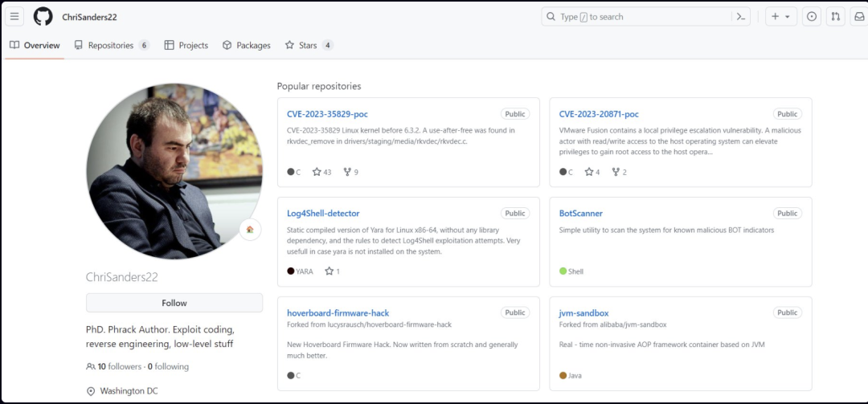Switch to the Packages tab
868x404 pixels.
(247, 46)
